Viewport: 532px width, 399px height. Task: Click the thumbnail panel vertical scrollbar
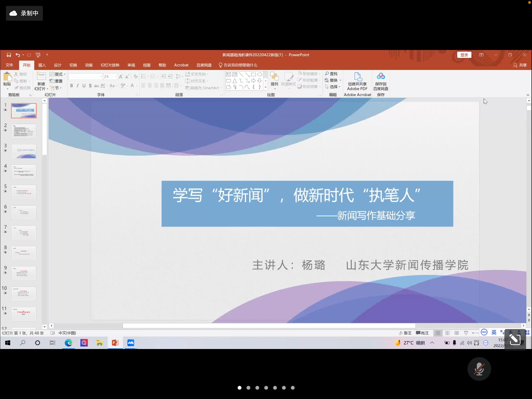[x=45, y=129]
